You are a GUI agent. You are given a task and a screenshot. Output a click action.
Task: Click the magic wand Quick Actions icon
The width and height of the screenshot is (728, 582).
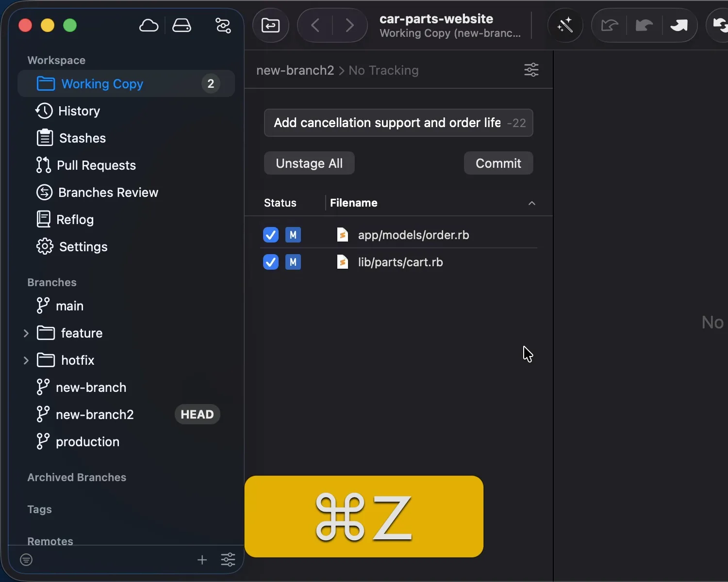coord(565,25)
